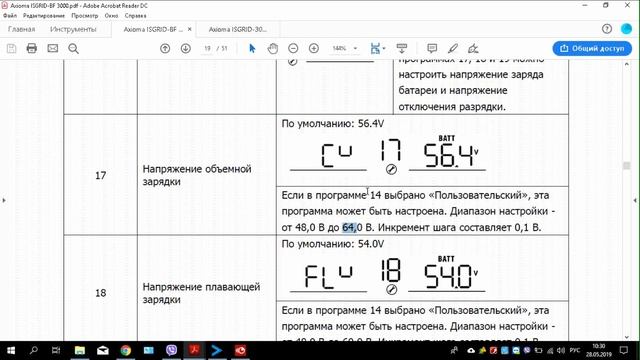640x360 pixels.
Task: Open the Справка menu
Action: coord(136,16)
